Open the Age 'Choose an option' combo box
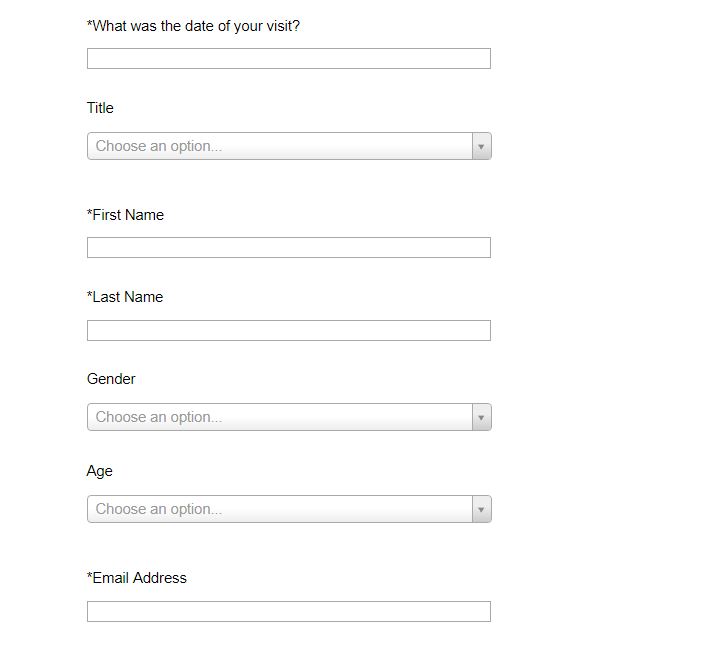This screenshot has width=713, height=646. tap(280, 509)
